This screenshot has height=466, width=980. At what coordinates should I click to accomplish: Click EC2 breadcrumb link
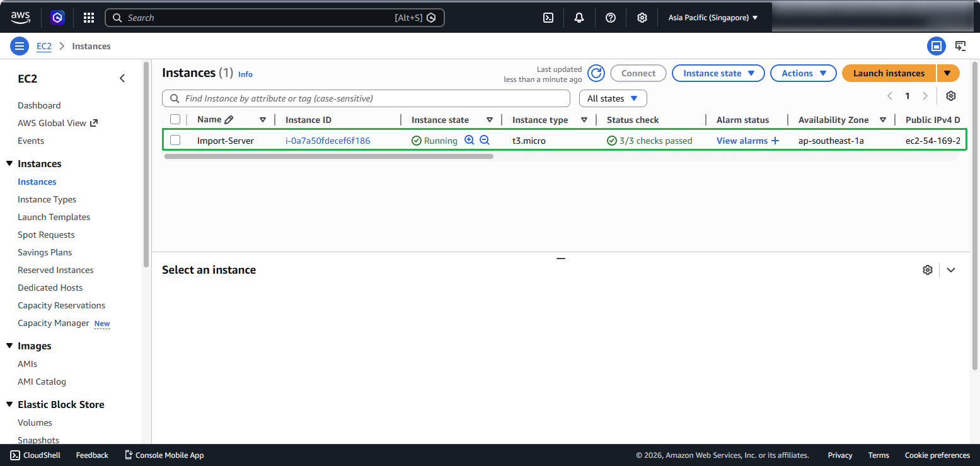click(44, 46)
